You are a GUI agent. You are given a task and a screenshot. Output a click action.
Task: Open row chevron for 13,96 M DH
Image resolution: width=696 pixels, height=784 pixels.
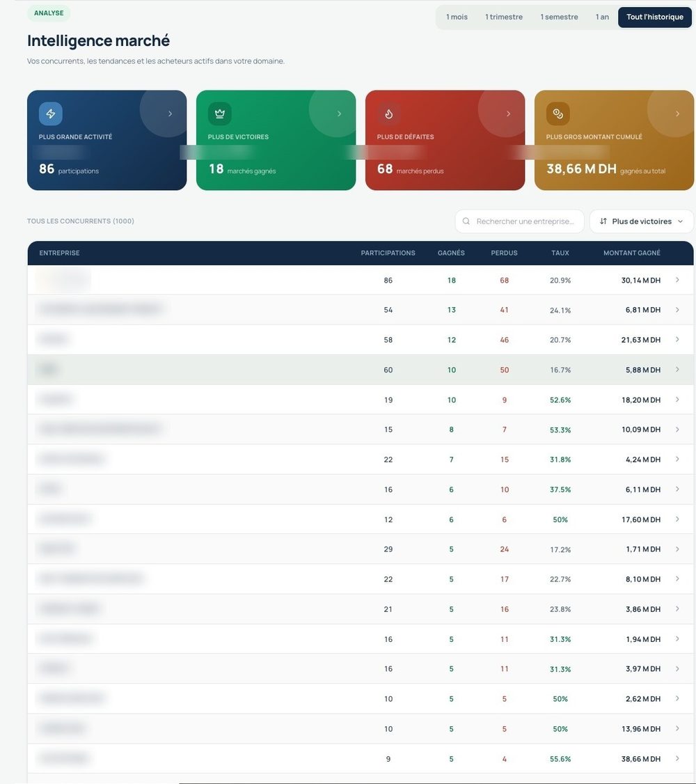click(x=677, y=728)
